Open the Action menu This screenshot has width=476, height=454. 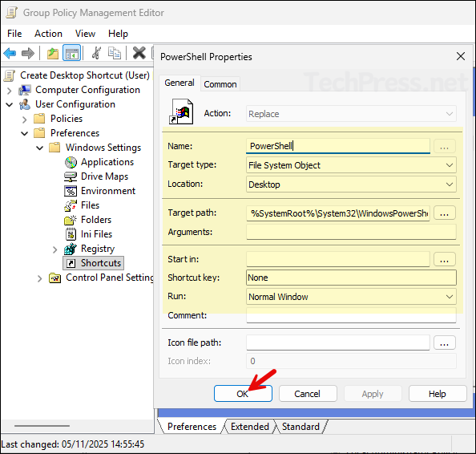click(48, 34)
